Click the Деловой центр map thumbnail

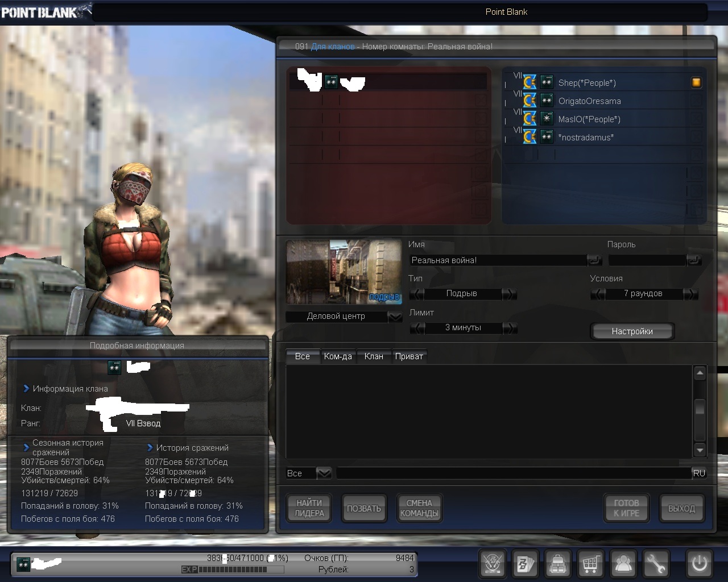point(344,272)
